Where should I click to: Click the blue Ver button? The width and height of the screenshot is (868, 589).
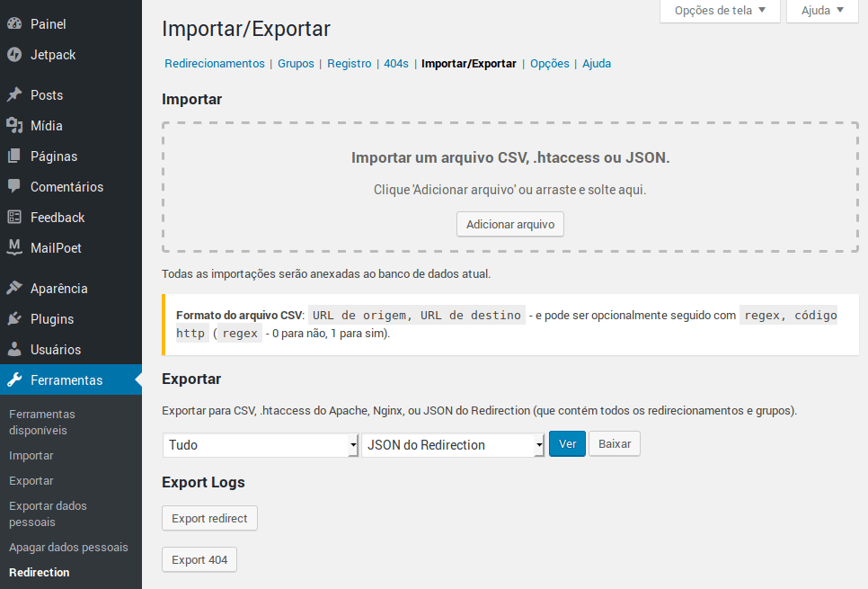[567, 444]
